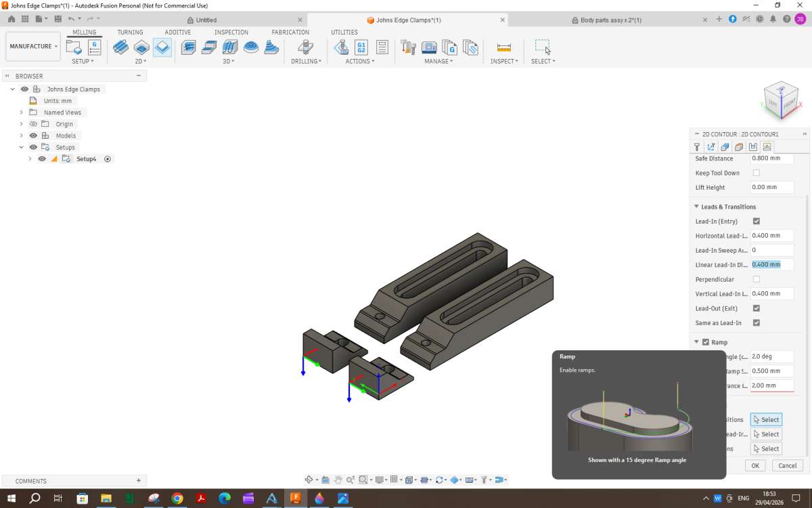Viewport: 812px width, 508px height.
Task: Open the Post Library icon
Action: tap(449, 47)
